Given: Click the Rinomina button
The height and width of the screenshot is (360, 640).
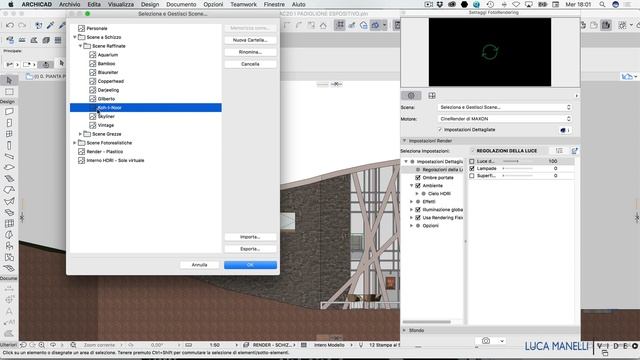Looking at the screenshot, I should (250, 52).
